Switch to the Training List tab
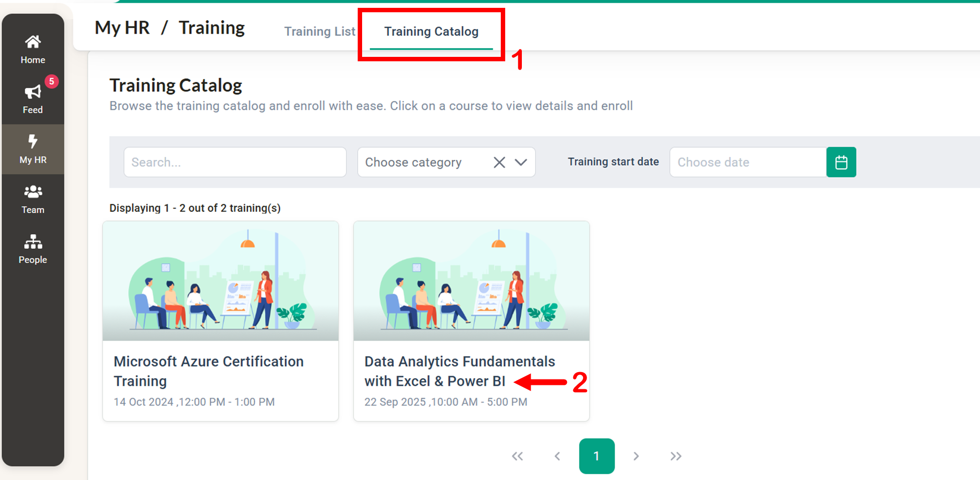This screenshot has width=980, height=480. [x=319, y=31]
